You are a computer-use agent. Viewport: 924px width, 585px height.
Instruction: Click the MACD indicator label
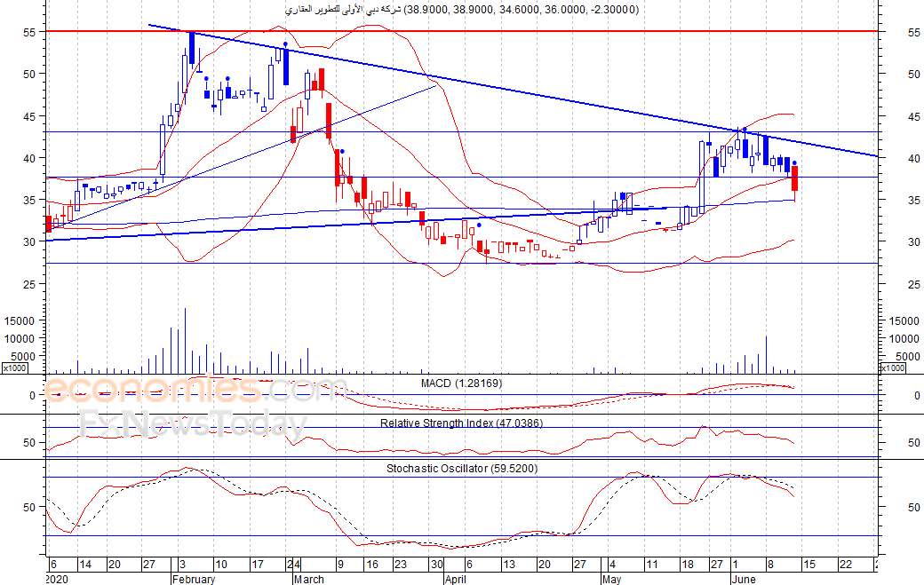point(461,383)
